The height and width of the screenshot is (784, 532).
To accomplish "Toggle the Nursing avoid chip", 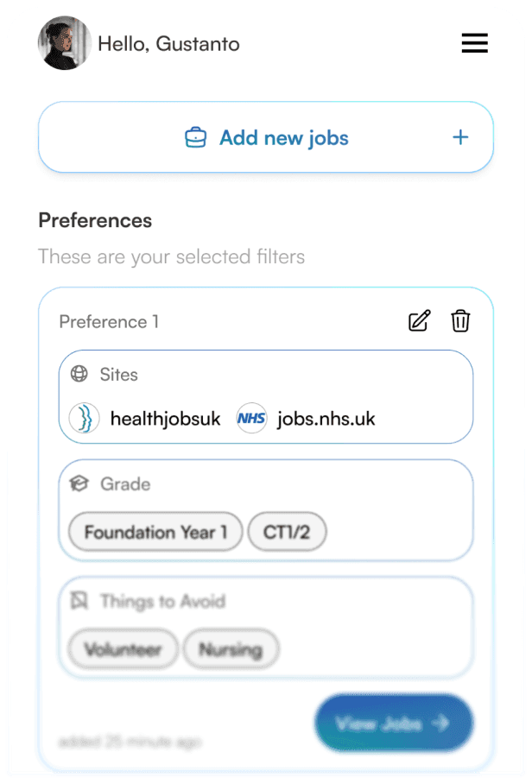I will tap(231, 649).
